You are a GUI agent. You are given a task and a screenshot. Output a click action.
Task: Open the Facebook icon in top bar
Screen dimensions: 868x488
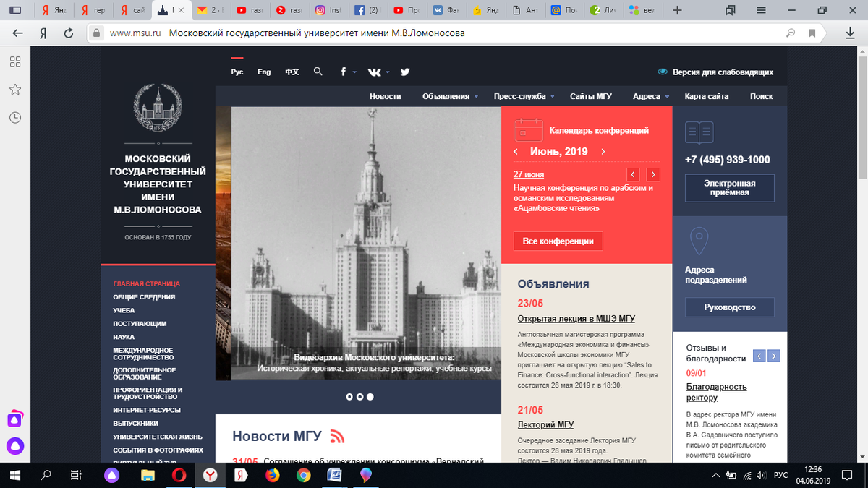click(x=344, y=72)
